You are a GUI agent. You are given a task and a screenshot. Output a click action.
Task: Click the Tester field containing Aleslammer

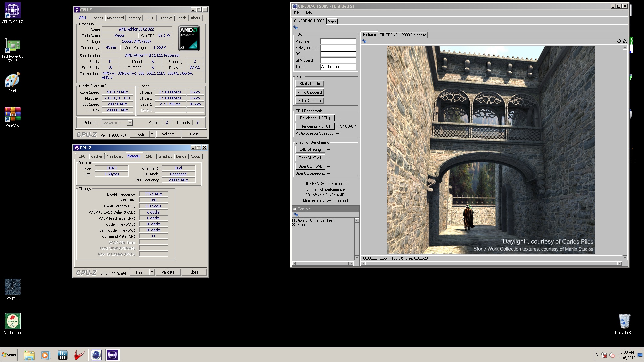click(x=338, y=67)
